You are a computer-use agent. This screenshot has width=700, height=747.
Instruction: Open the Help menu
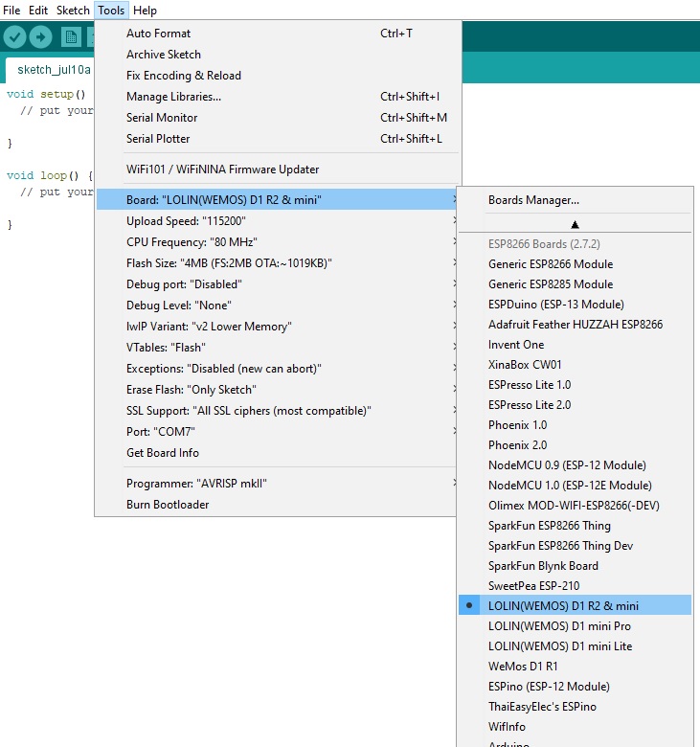pos(145,10)
